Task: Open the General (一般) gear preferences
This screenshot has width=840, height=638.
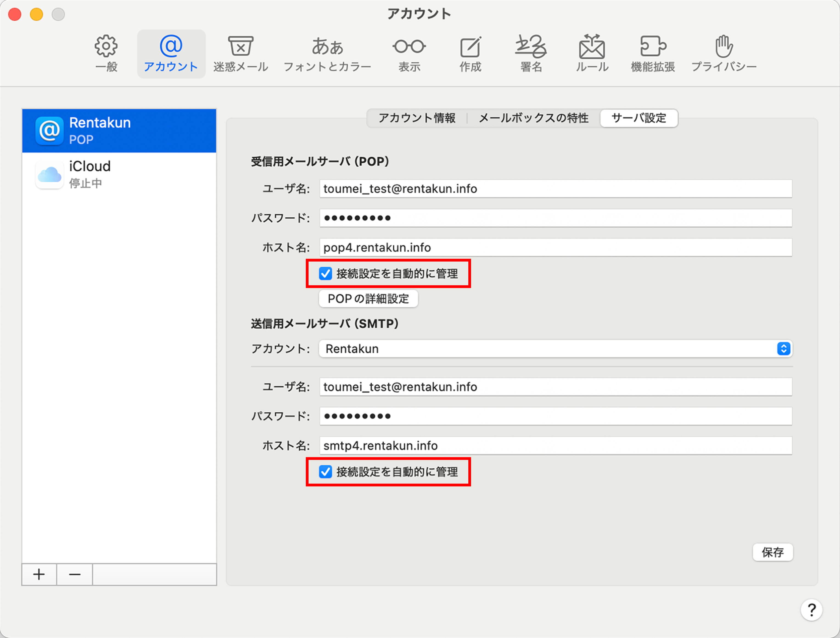Action: 106,54
